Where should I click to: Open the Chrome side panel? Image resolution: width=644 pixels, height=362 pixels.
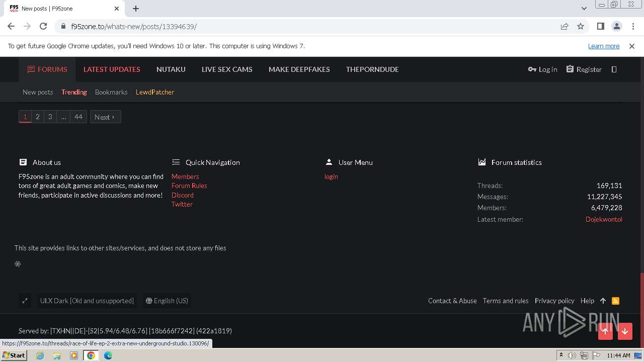point(600,26)
